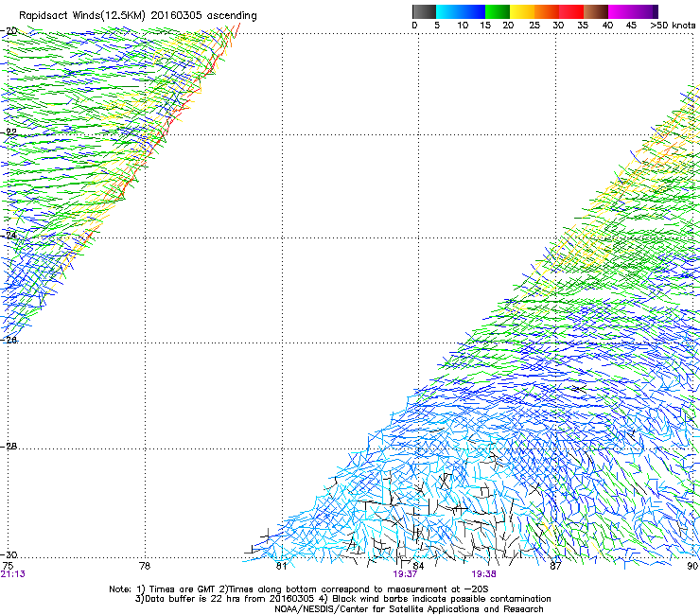Click the green 15-20 knots legend segment

(498, 11)
